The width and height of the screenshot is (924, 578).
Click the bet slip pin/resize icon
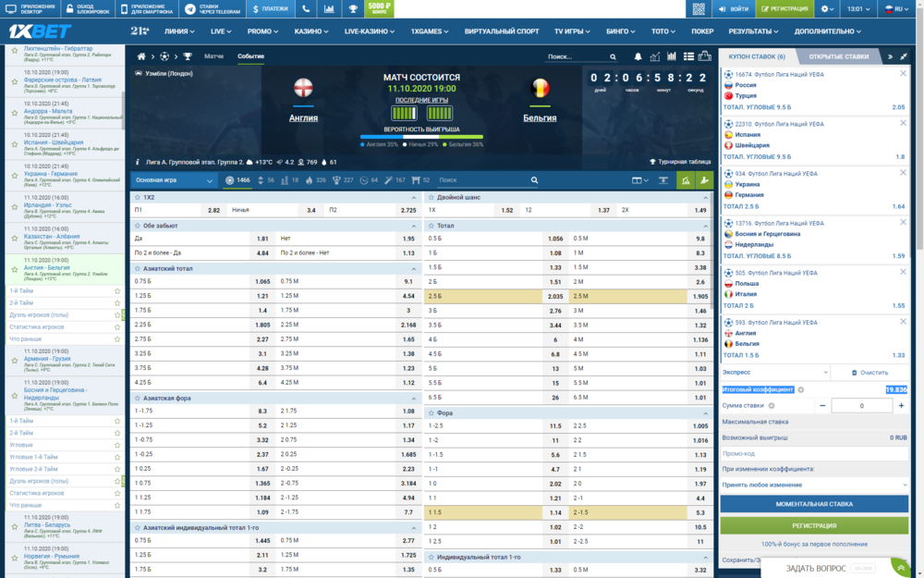click(904, 56)
